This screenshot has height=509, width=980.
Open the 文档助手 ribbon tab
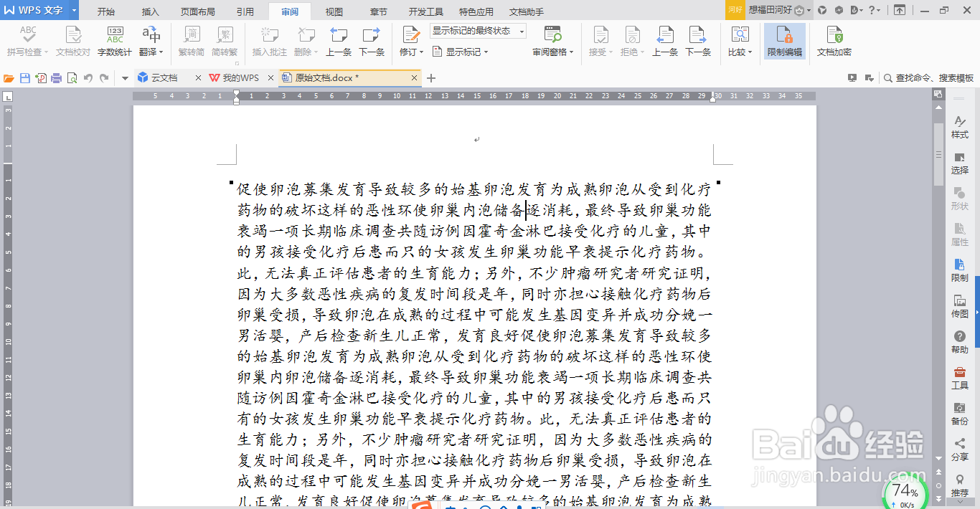526,11
